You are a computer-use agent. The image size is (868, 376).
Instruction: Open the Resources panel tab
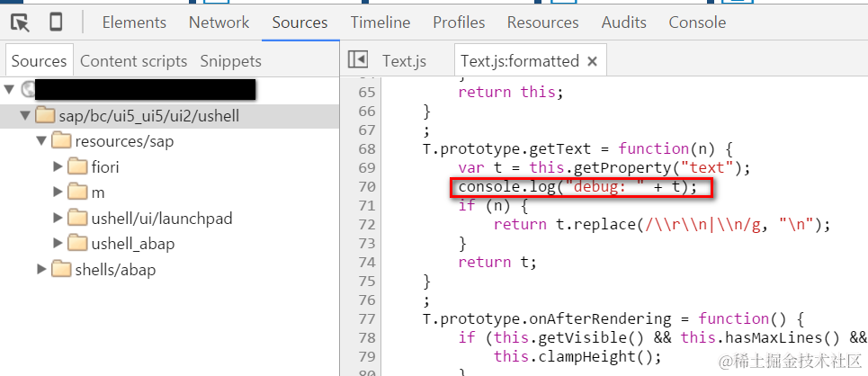click(x=543, y=22)
